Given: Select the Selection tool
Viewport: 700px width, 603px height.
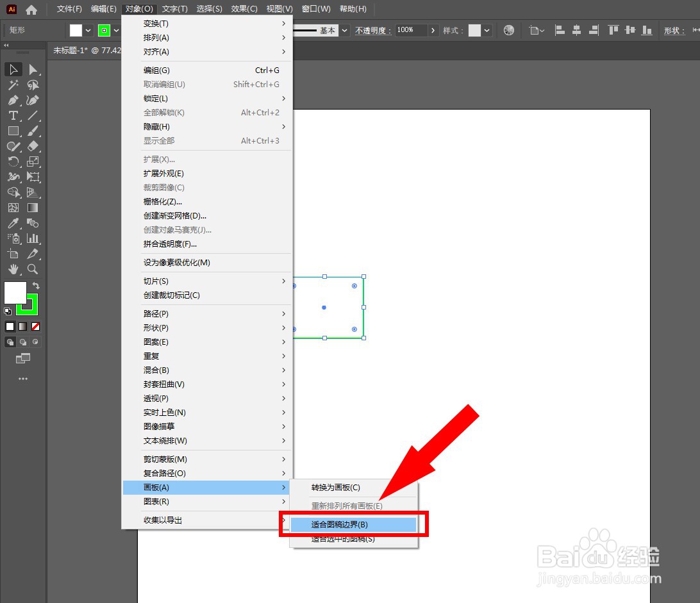Looking at the screenshot, I should [x=13, y=70].
